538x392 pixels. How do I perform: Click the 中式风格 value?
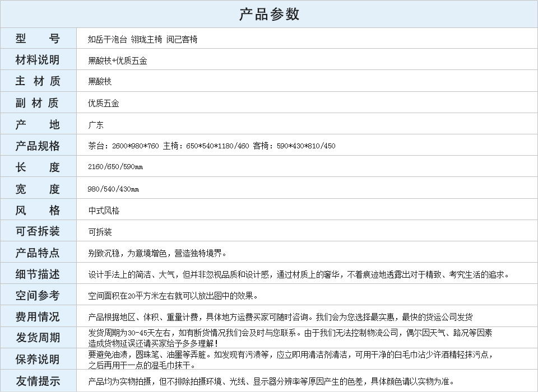104,211
